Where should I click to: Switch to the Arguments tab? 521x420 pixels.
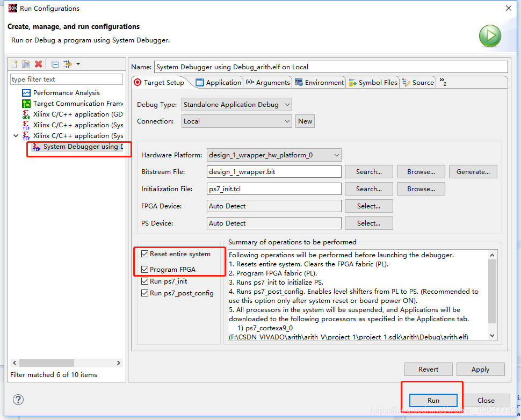(268, 82)
